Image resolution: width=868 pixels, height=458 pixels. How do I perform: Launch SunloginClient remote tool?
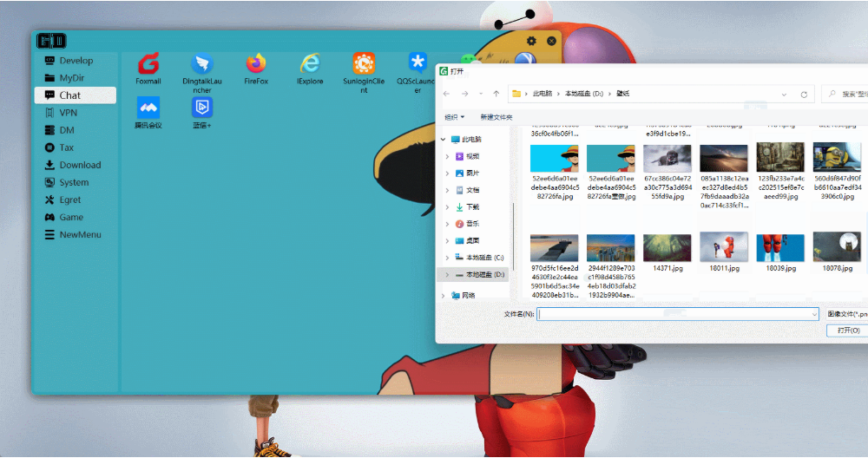tap(364, 63)
